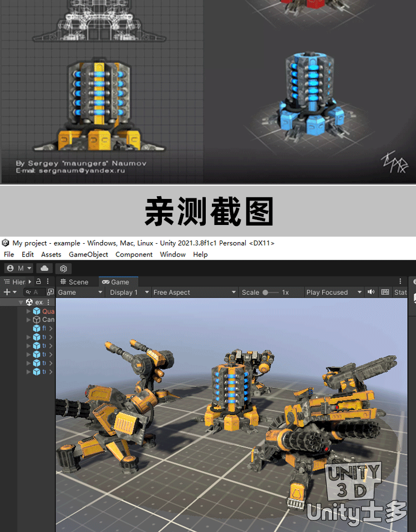Open the dropdown arrow beside the plus button
Screen dimensions: 416x532
click(x=14, y=292)
